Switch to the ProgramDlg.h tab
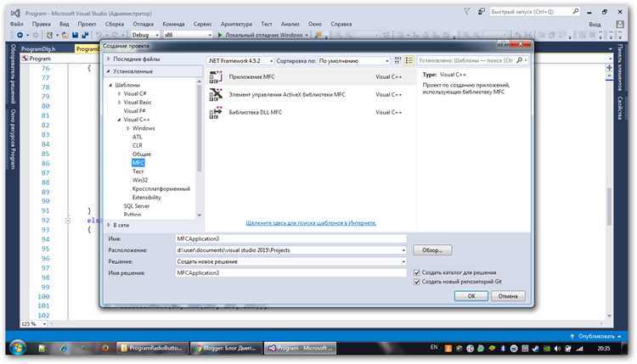Image resolution: width=637 pixels, height=364 pixels. point(38,48)
